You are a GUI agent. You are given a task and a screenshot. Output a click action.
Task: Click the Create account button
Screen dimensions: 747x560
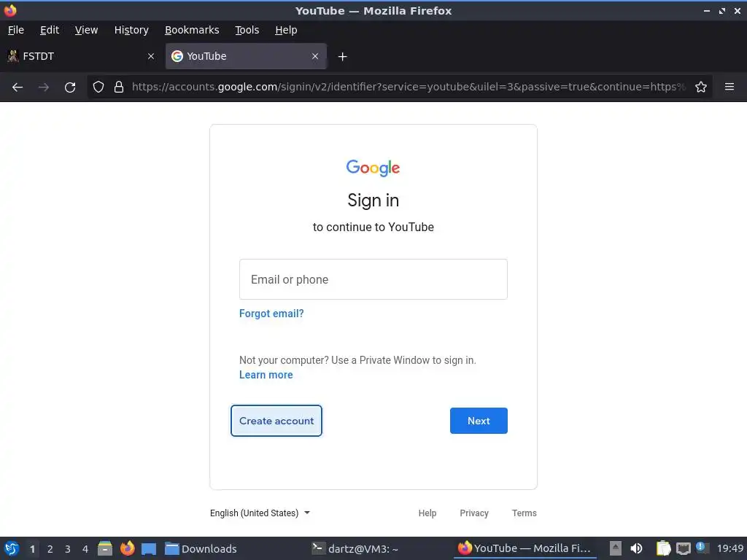(276, 421)
